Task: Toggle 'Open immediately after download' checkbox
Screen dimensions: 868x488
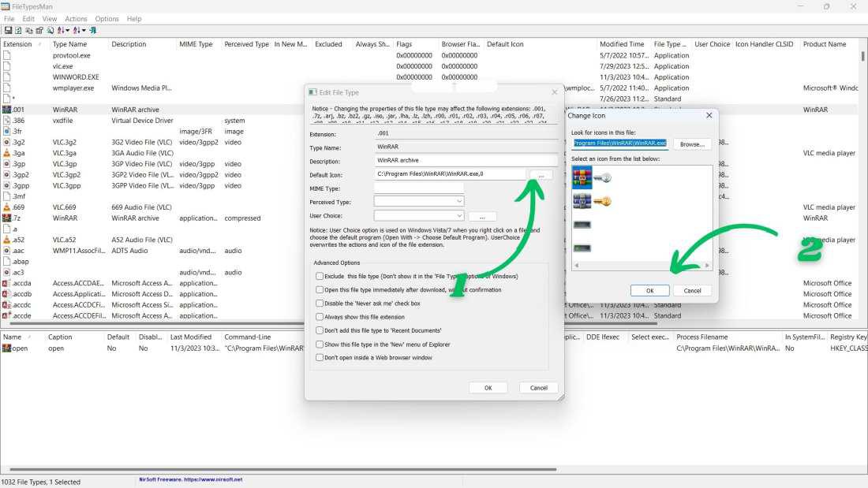Action: [x=320, y=289]
